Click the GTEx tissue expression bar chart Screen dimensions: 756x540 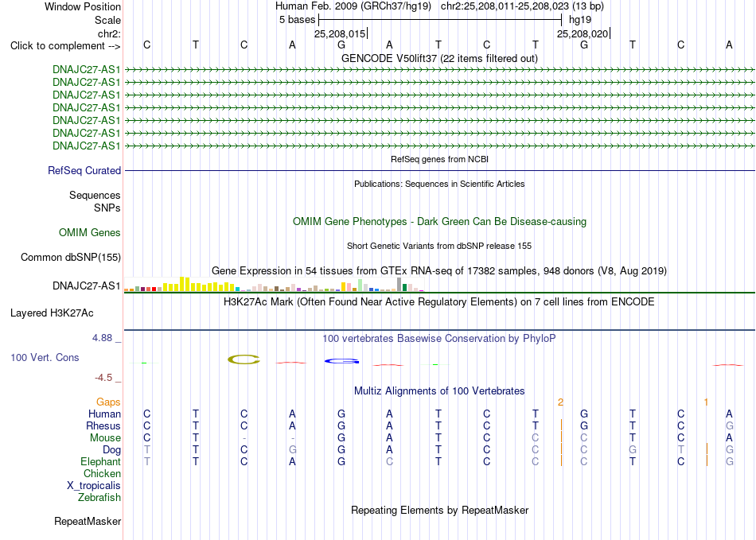pos(274,284)
